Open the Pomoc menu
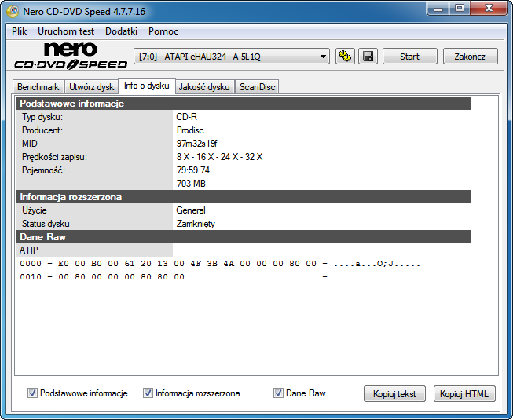513x420 pixels. [163, 31]
